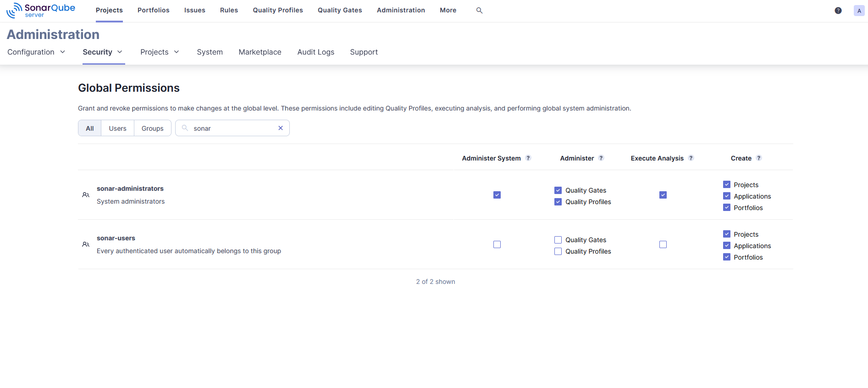Open Quality Gates in top navigation

pos(340,10)
